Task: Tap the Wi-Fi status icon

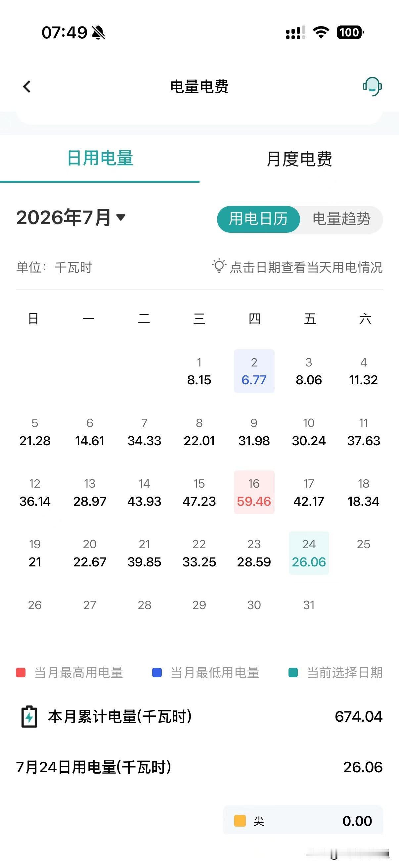Action: pyautogui.click(x=321, y=32)
